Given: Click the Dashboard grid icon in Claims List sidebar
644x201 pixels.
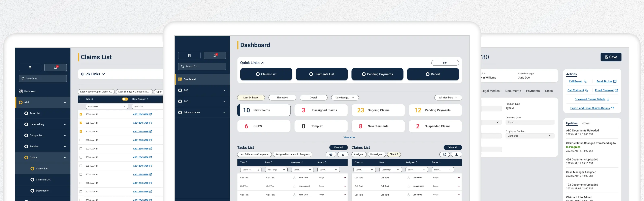Looking at the screenshot, I should click(x=21, y=91).
